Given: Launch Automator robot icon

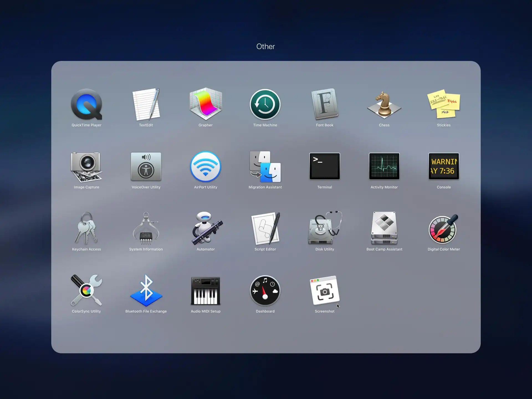Looking at the screenshot, I should [x=206, y=228].
